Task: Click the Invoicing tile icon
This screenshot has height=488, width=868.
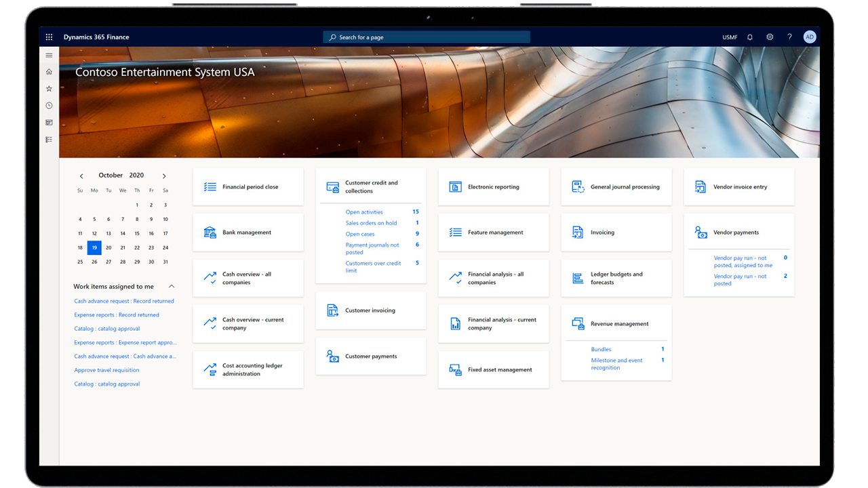Action: [578, 232]
